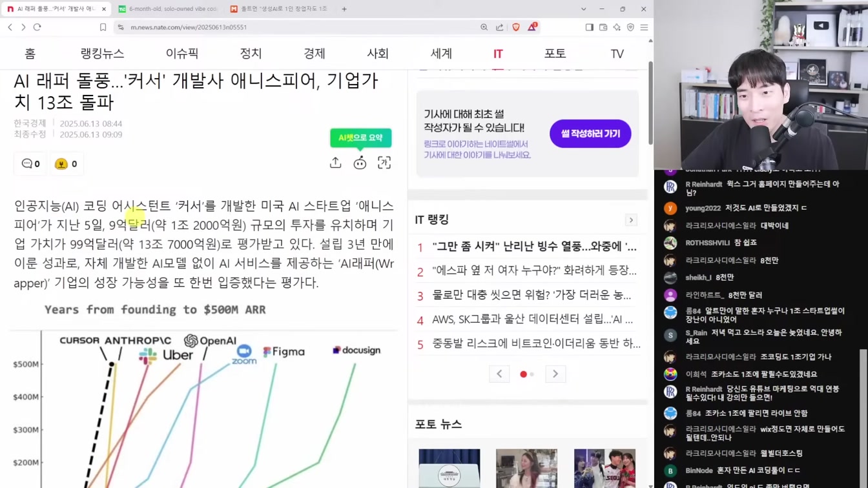Go to previous IT ranking page arrow
Screen dimensions: 868x488
(x=499, y=374)
